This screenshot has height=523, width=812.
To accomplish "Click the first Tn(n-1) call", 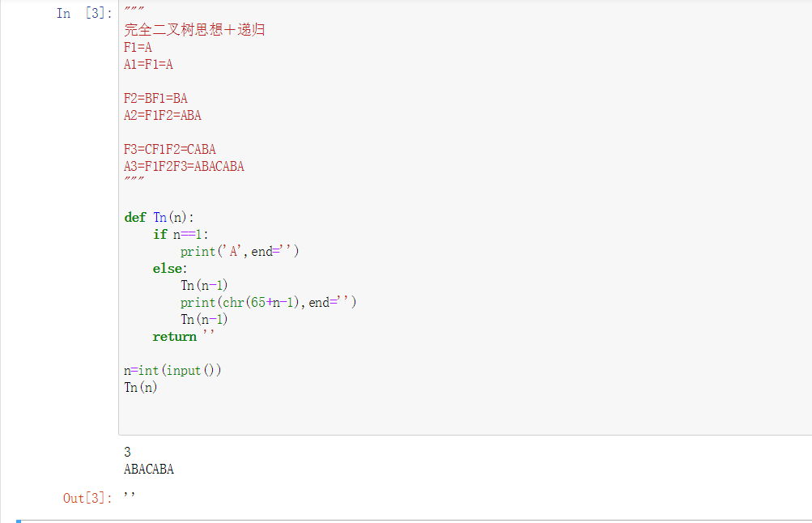I will (x=204, y=285).
